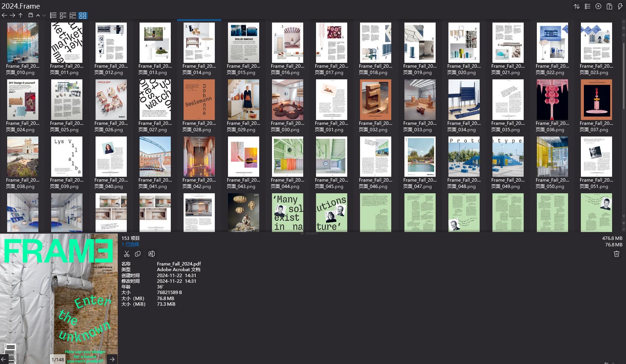
Task: Select thumbnail 页面_036.png
Action: (x=552, y=100)
